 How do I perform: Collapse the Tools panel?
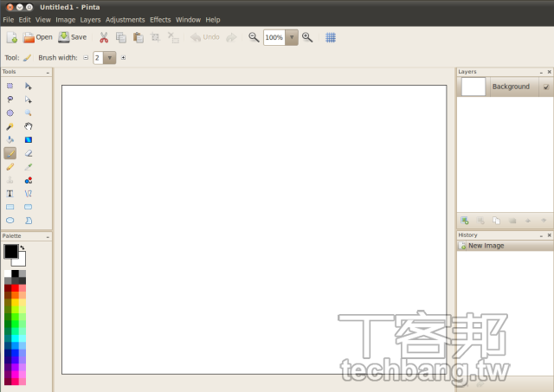pyautogui.click(x=48, y=73)
